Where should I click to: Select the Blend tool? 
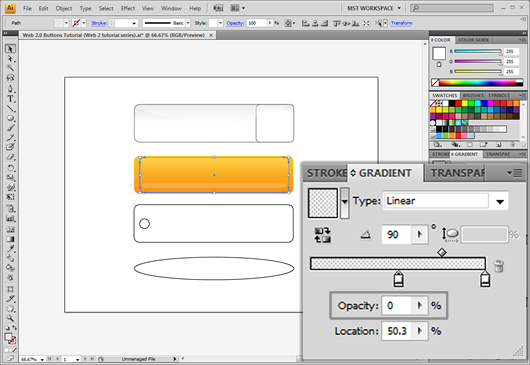pyautogui.click(x=10, y=258)
